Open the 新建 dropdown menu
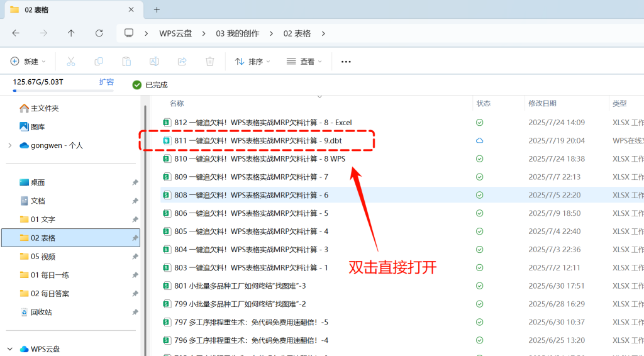 (x=28, y=62)
